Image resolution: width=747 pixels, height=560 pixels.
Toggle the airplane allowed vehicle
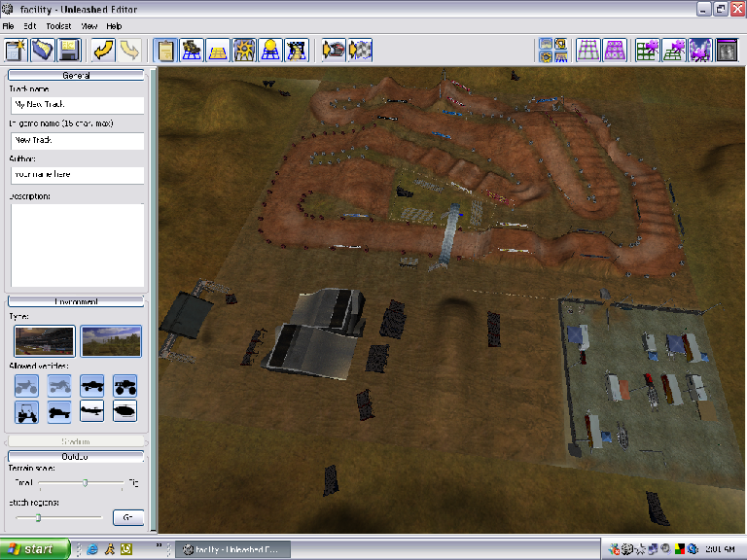92,411
